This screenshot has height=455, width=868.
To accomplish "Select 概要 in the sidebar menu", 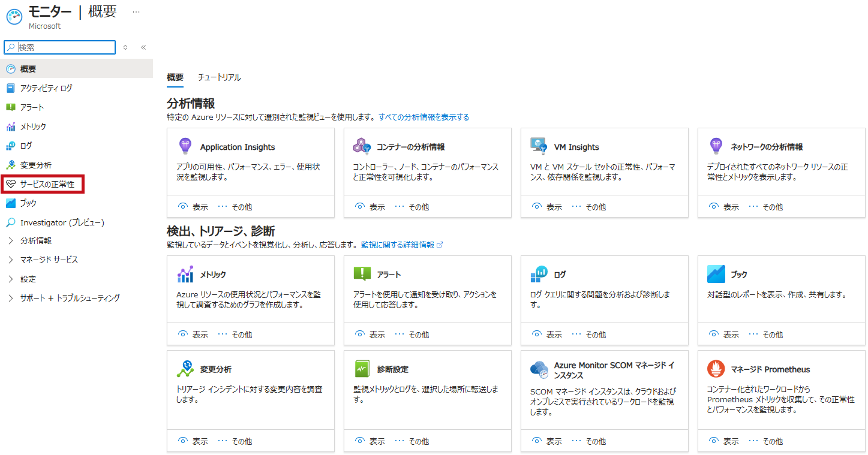I will [x=76, y=69].
